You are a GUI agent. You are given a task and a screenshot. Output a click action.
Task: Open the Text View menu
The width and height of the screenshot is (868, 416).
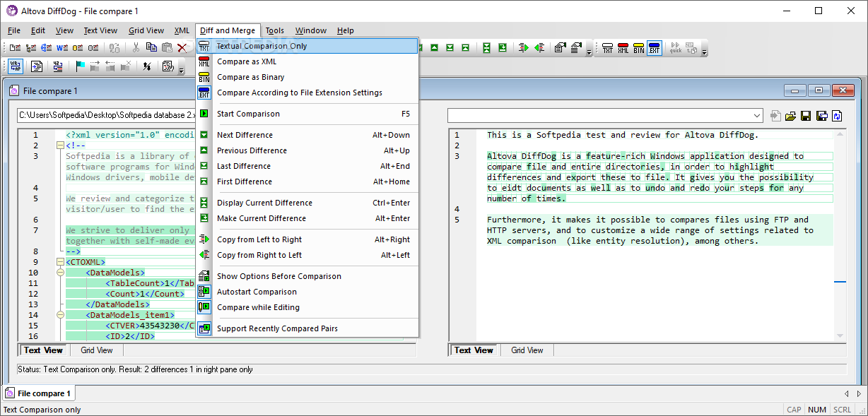click(x=100, y=30)
